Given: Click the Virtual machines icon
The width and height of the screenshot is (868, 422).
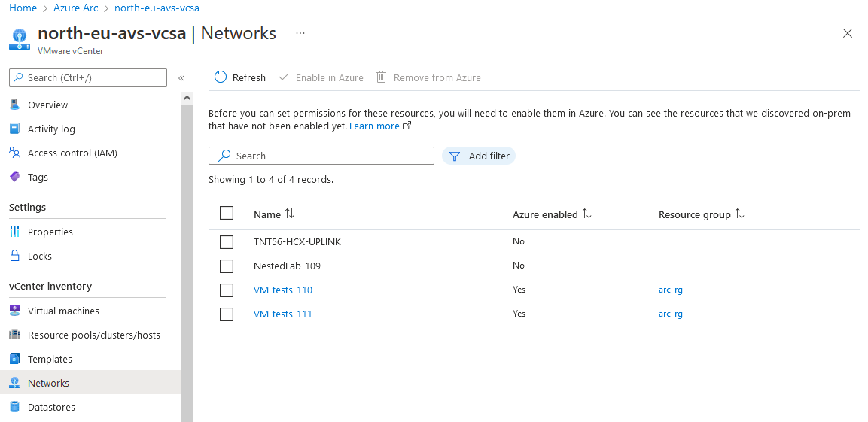Looking at the screenshot, I should [15, 311].
